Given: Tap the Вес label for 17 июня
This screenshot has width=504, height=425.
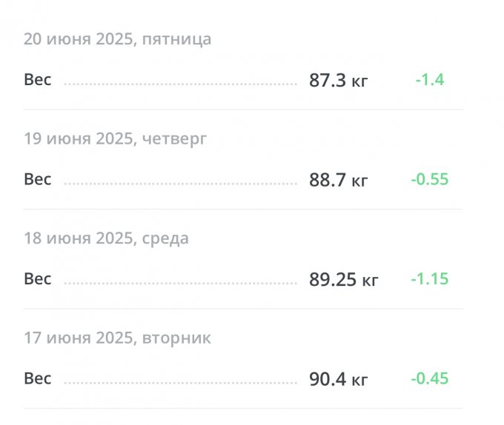Looking at the screenshot, I should tap(38, 379).
